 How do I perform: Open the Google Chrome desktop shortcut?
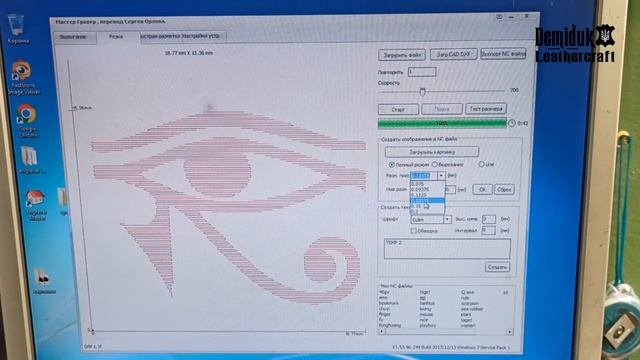pos(27,120)
